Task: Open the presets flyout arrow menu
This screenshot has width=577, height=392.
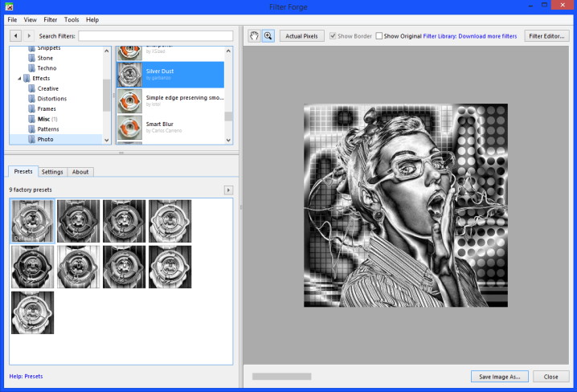Action: click(x=228, y=190)
